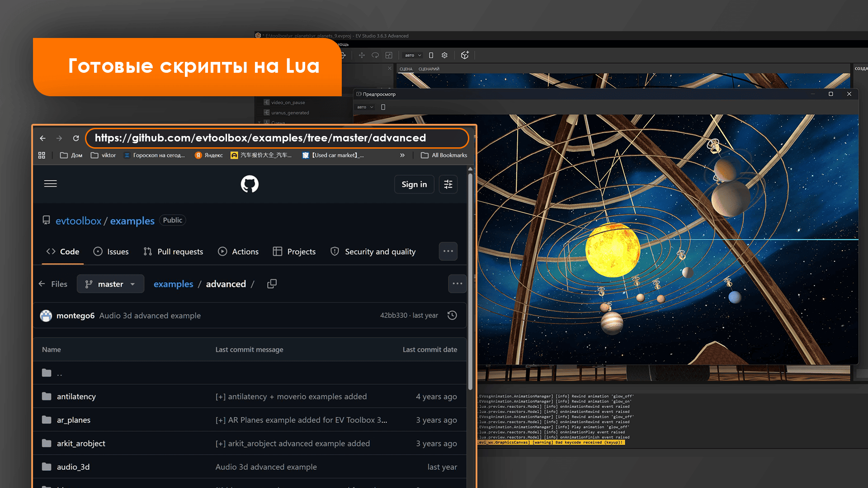The image size is (868, 488).
Task: Open the Used car market bookmark
Action: click(x=333, y=155)
